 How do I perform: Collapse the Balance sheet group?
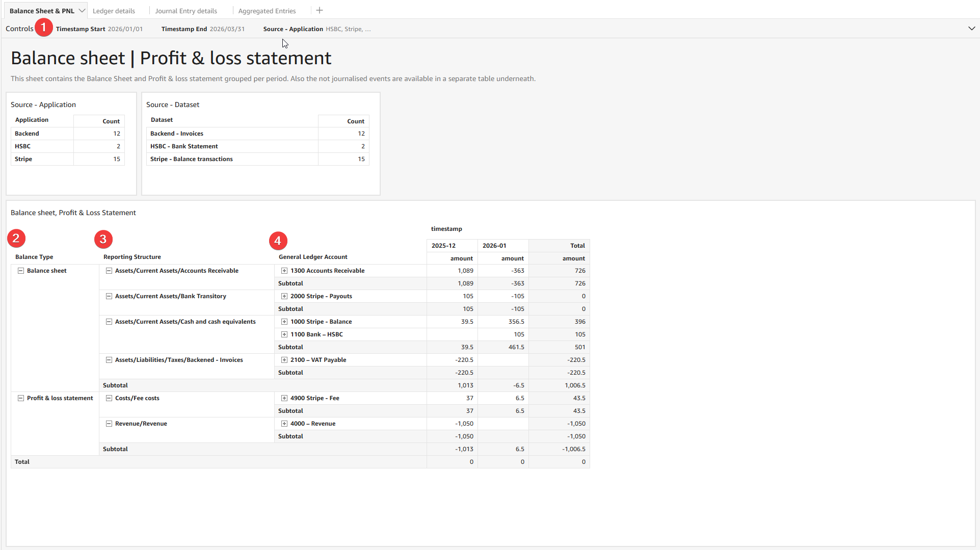pyautogui.click(x=21, y=271)
